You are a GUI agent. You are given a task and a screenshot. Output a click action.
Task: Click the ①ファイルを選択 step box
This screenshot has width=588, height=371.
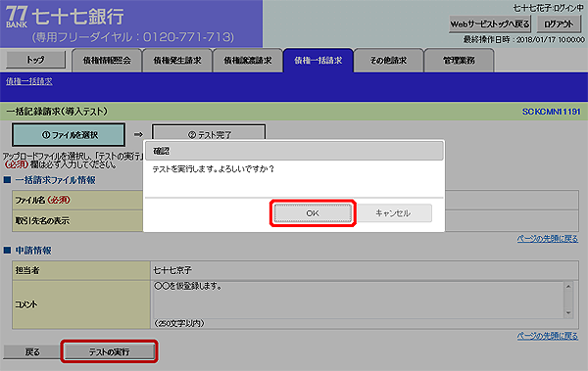(69, 134)
